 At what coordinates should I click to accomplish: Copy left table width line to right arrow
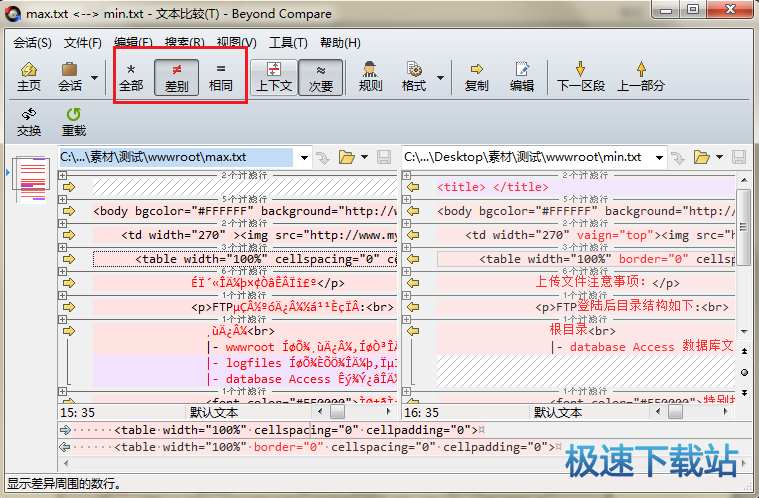point(69,259)
